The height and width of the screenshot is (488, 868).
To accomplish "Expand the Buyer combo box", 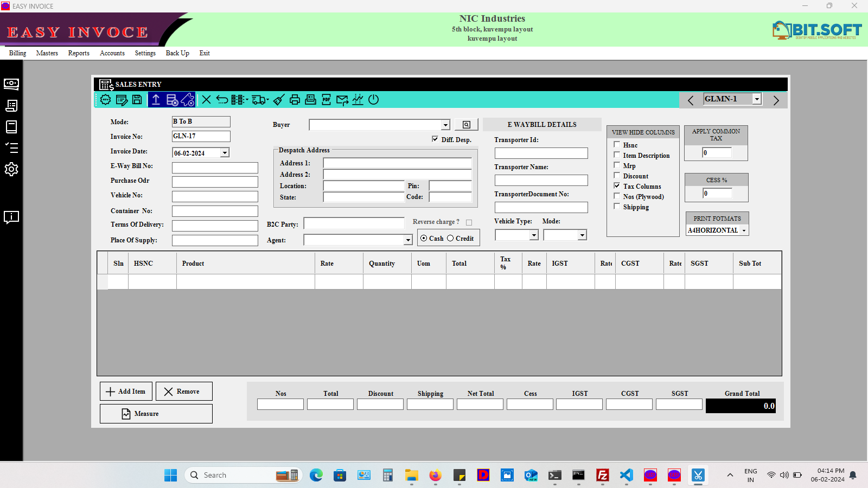I will [445, 125].
